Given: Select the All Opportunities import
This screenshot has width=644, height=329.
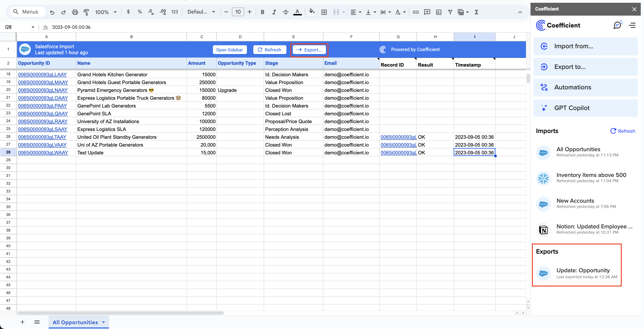Looking at the screenshot, I should pos(585,152).
